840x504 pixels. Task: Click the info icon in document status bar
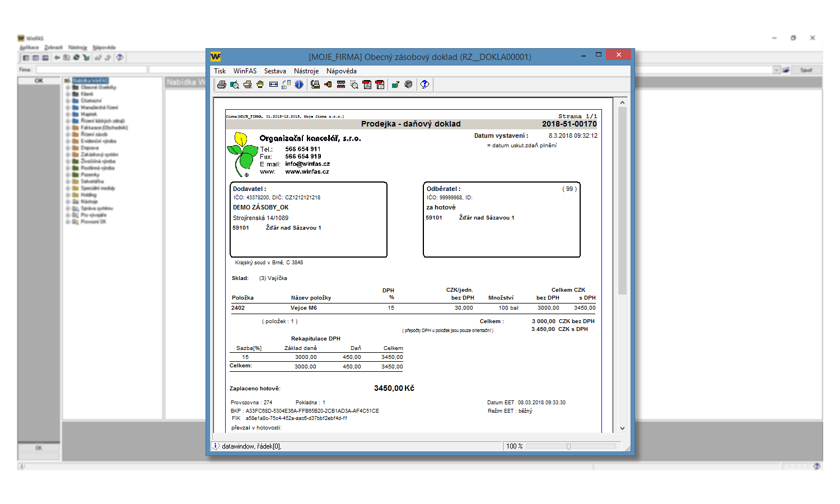point(216,446)
